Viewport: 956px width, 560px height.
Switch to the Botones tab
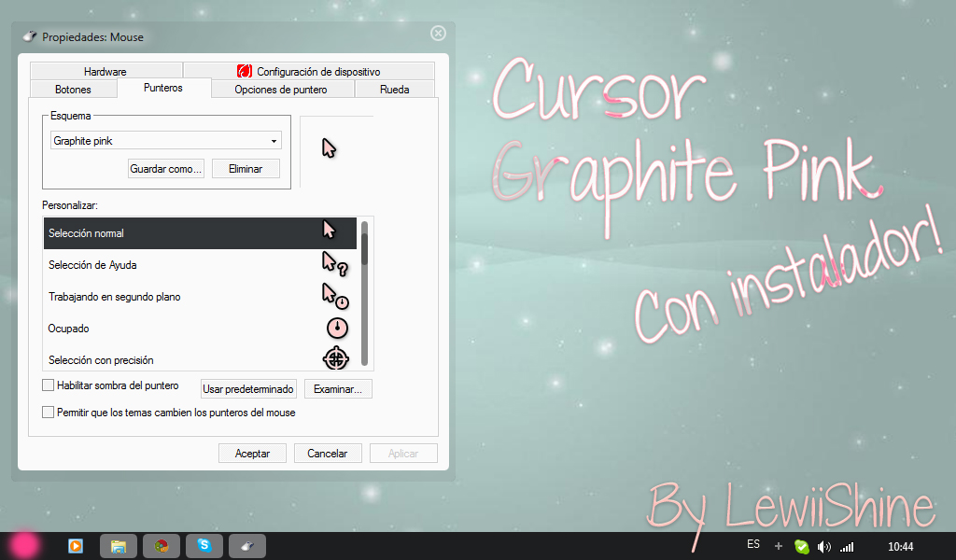click(x=73, y=90)
